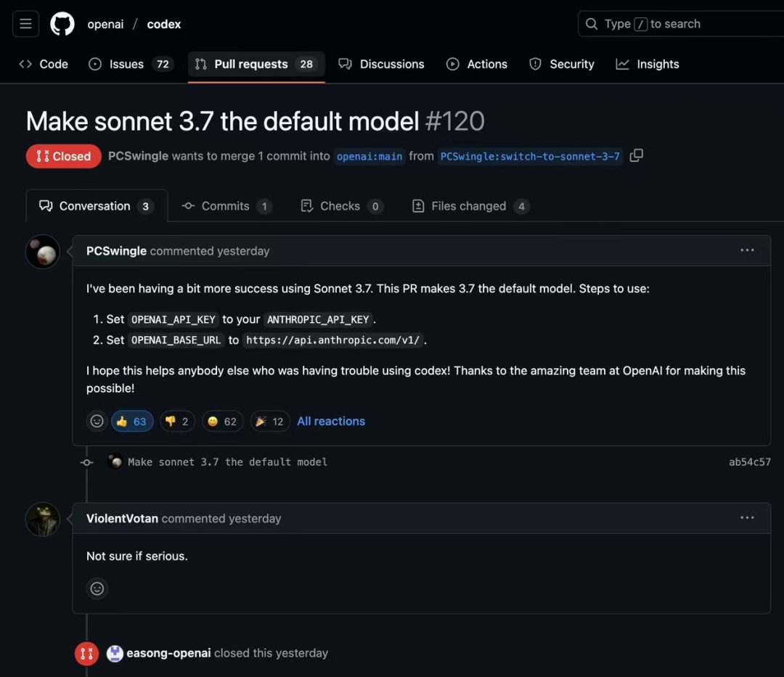Click easong-openai's small avatar icon
This screenshot has height=677, width=784.
click(x=115, y=653)
